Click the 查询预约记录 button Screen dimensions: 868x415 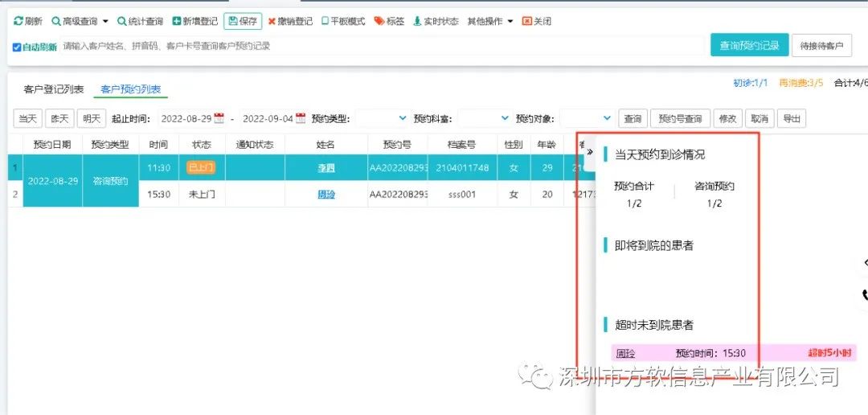point(749,46)
